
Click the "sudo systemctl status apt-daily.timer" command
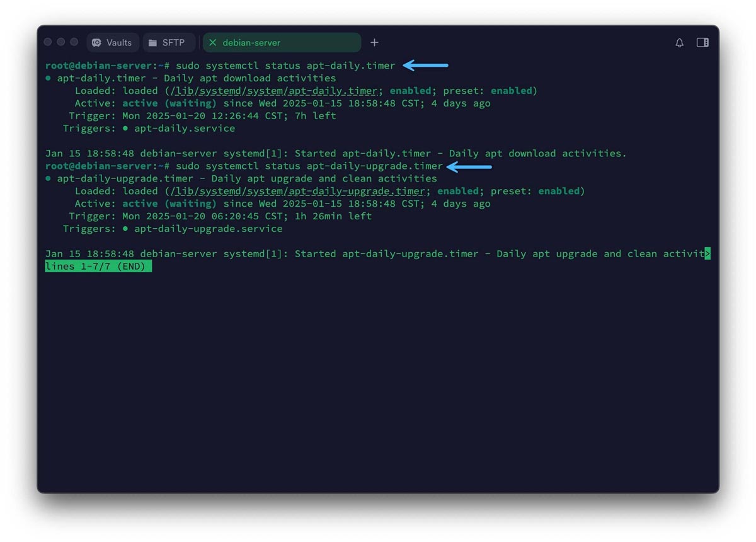coord(285,66)
